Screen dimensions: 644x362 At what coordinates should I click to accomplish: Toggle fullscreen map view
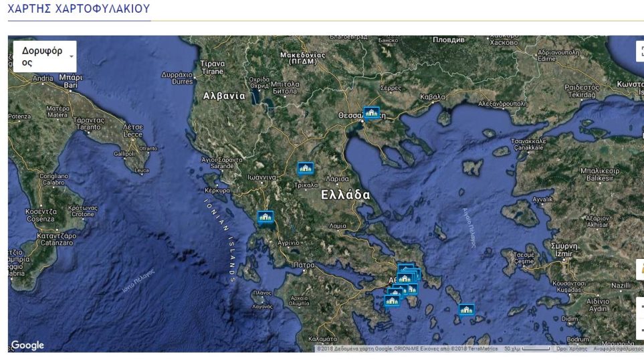point(640,52)
